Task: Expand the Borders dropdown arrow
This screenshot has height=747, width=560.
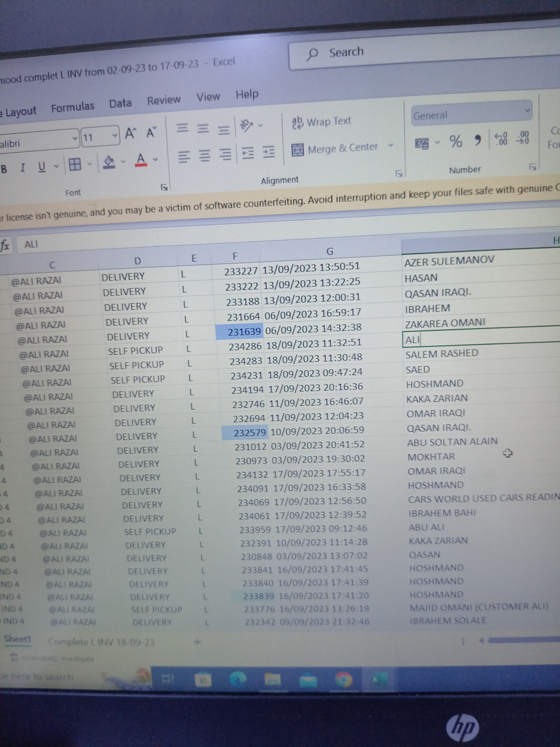Action: [x=90, y=164]
